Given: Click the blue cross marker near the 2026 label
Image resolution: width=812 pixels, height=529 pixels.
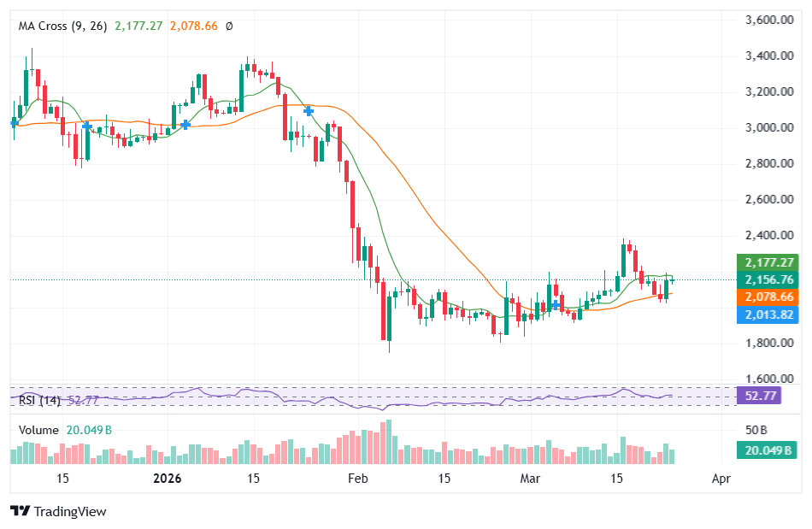Looking at the screenshot, I should click(x=185, y=125).
